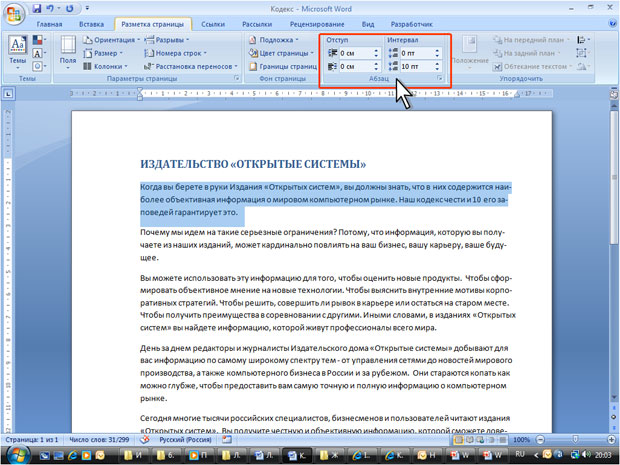Switch to Web Layout view button
Viewport: 620px width, 465px height.
pos(480,440)
